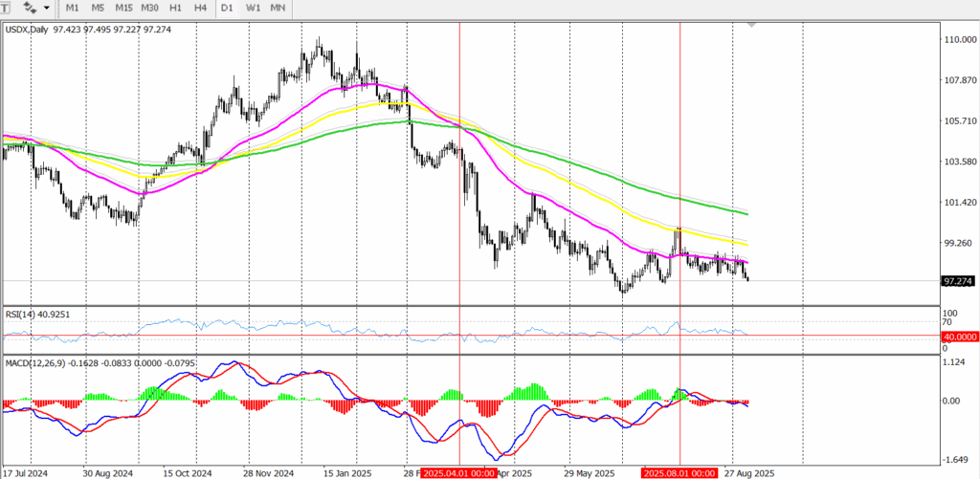The width and height of the screenshot is (980, 479).
Task: Select the 2025.08.01 vertical line marker
Action: pyautogui.click(x=679, y=472)
